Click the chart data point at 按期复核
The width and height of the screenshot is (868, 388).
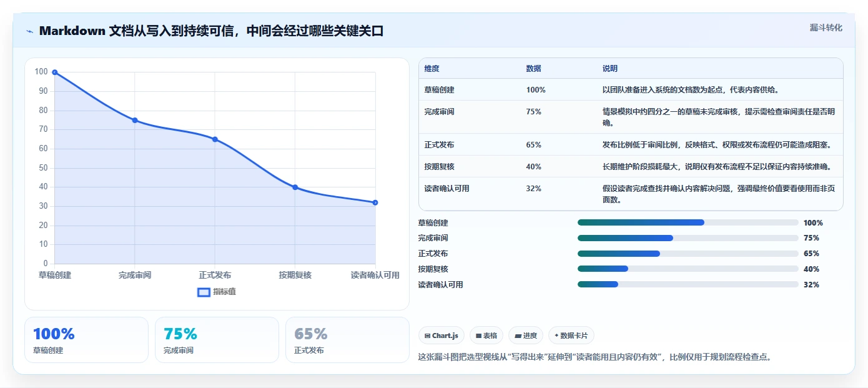(295, 187)
